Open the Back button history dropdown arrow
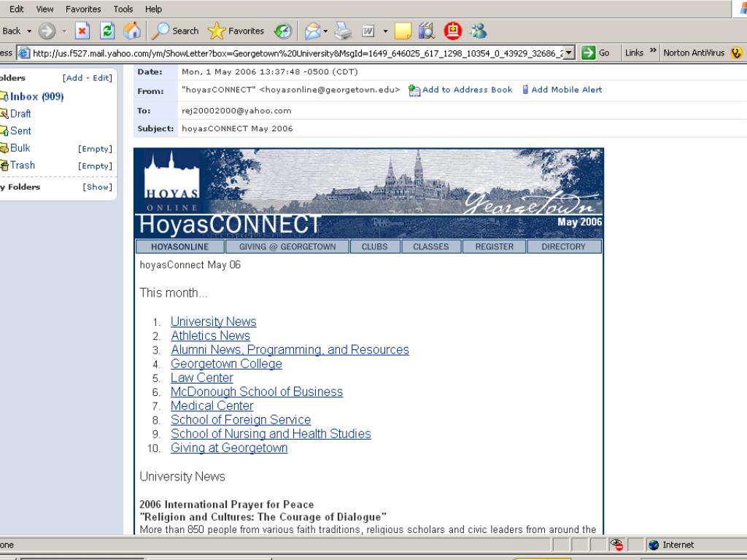The height and width of the screenshot is (560, 747). 29,31
